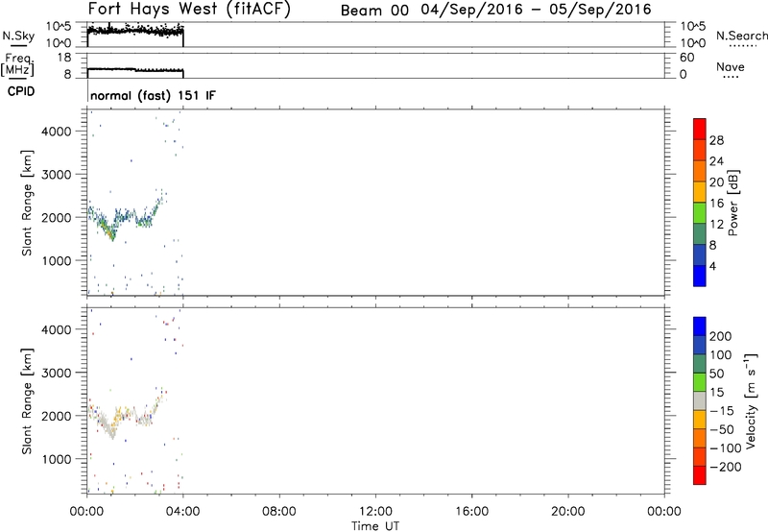Click the date range '04/Sep/2016 - 05/Sep/2016'
Screen dimensions: 768x532
537,9
